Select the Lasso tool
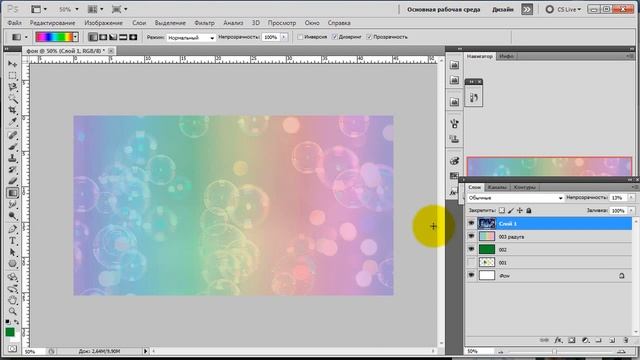 12,87
